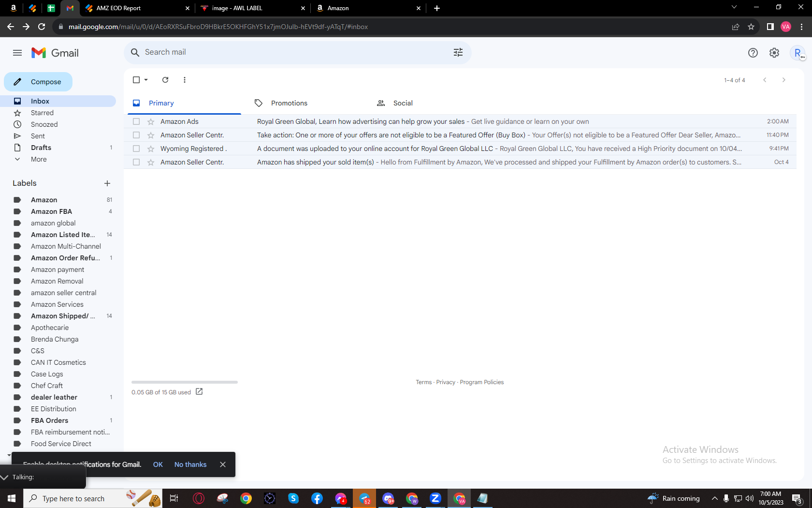The image size is (812, 508).
Task: Click the share page icon in address bar
Action: coord(736,27)
